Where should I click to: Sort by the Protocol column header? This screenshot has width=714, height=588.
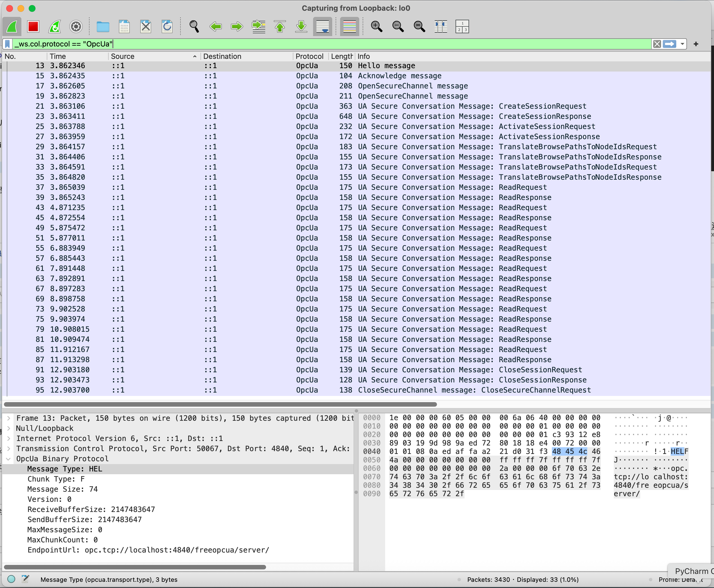(309, 56)
